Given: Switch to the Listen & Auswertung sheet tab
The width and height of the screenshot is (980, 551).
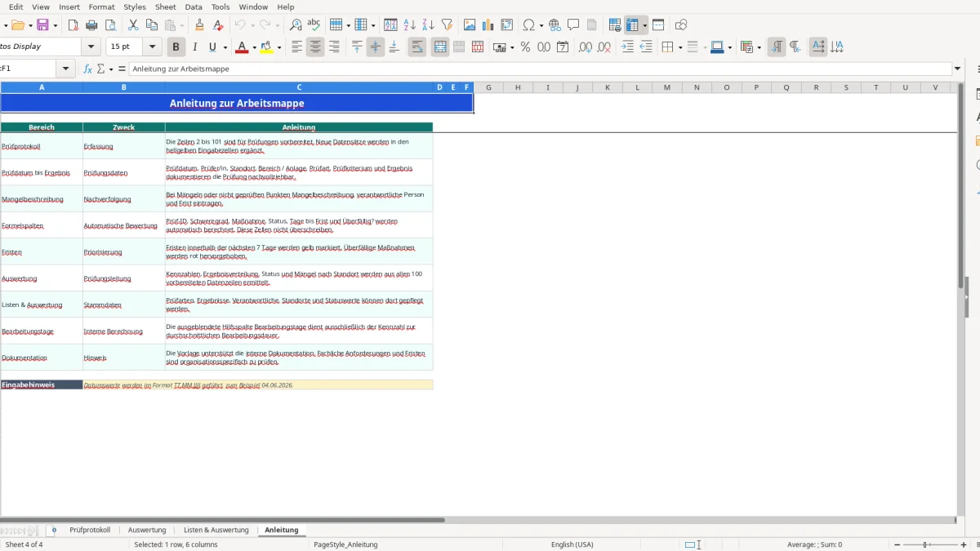Looking at the screenshot, I should (216, 530).
